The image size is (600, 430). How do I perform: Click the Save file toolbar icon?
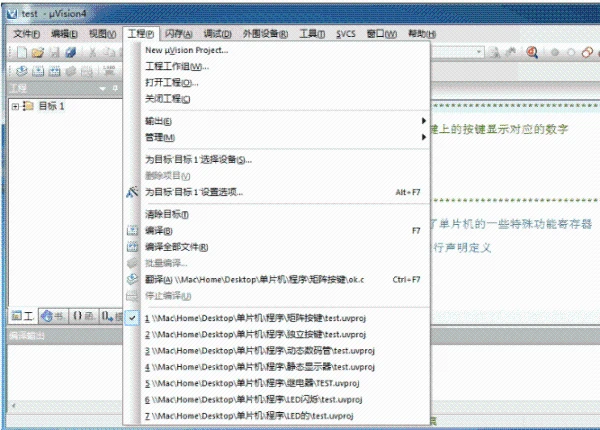(x=55, y=52)
